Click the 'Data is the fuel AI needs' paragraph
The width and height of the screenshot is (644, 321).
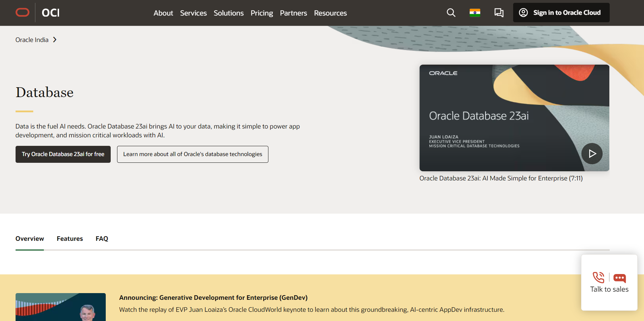pyautogui.click(x=158, y=131)
